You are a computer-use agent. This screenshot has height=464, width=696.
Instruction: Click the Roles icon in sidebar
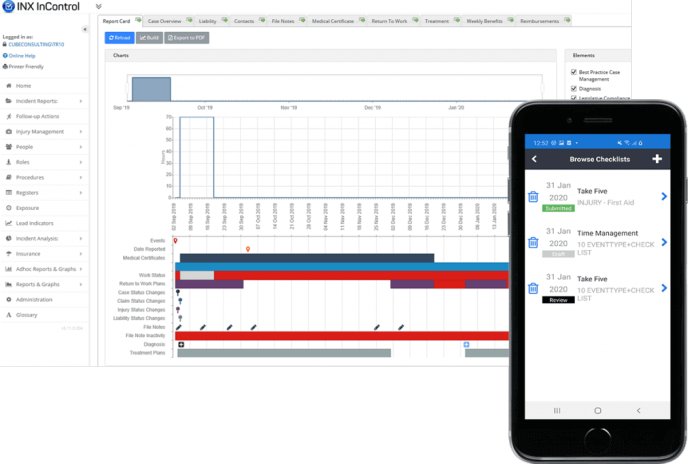[x=8, y=162]
